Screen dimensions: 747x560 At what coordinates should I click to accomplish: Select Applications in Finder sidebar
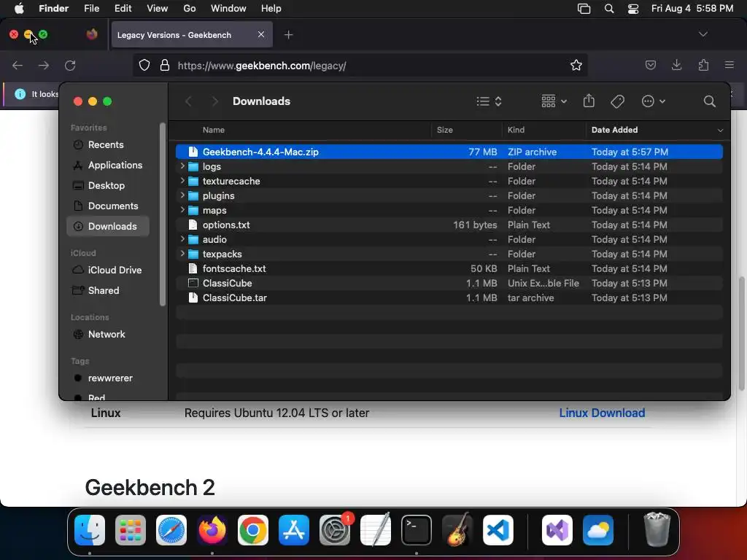coord(108,166)
